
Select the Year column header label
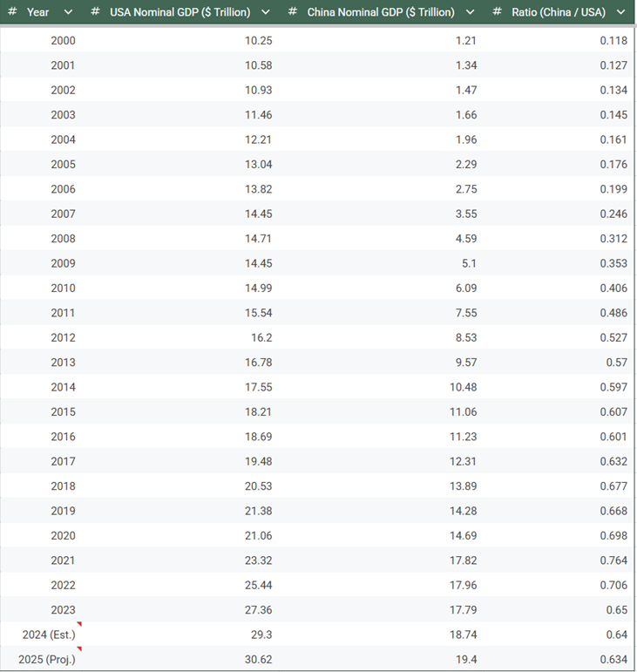coord(37,12)
